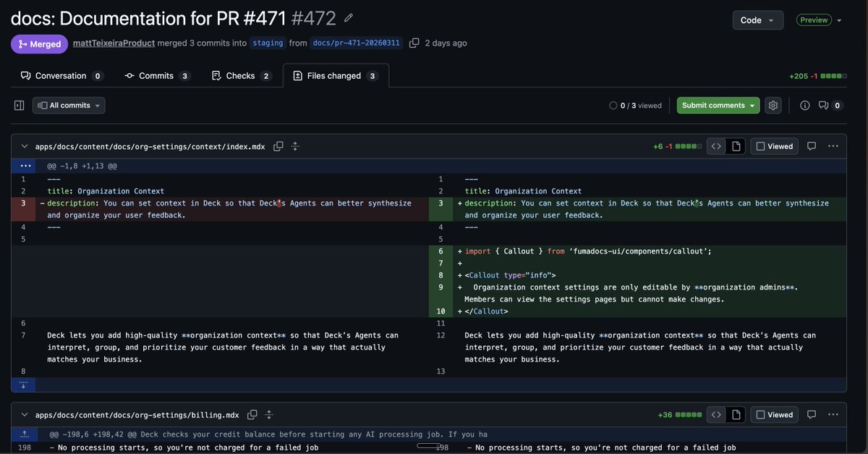Click the '2 days ago' timestamp
Screen dimensions: 868x454
[x=446, y=43]
